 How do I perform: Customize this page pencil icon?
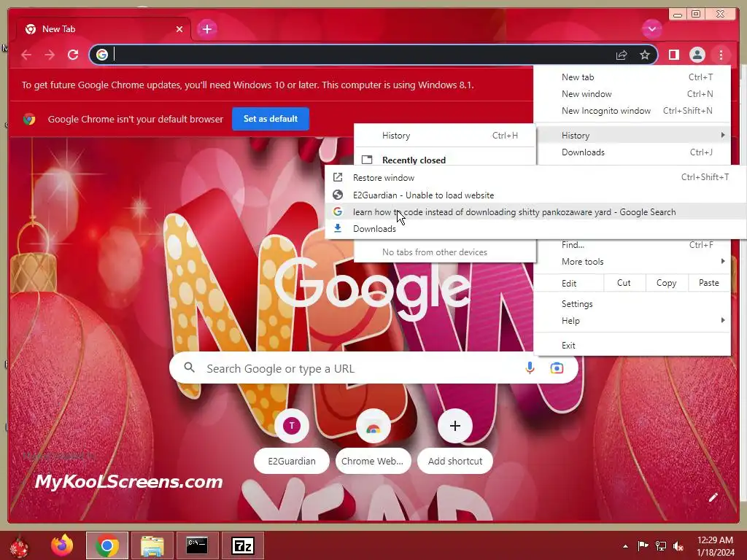[713, 497]
